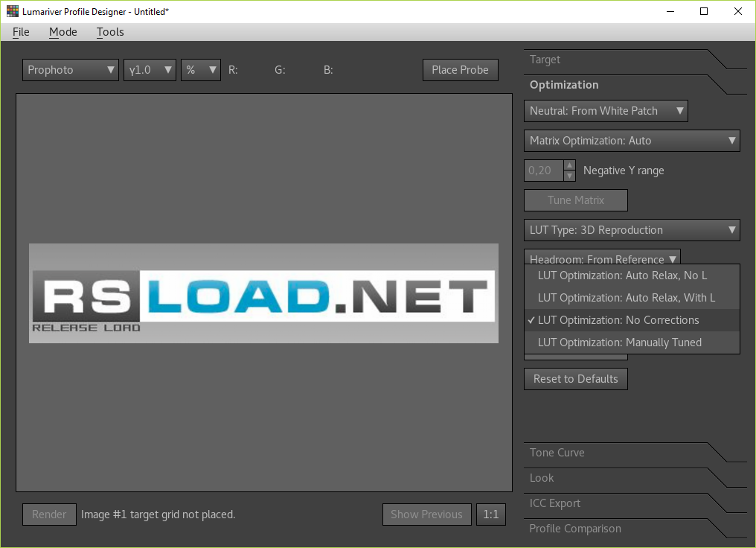Select LUT Optimization: No Corrections option

tap(632, 320)
